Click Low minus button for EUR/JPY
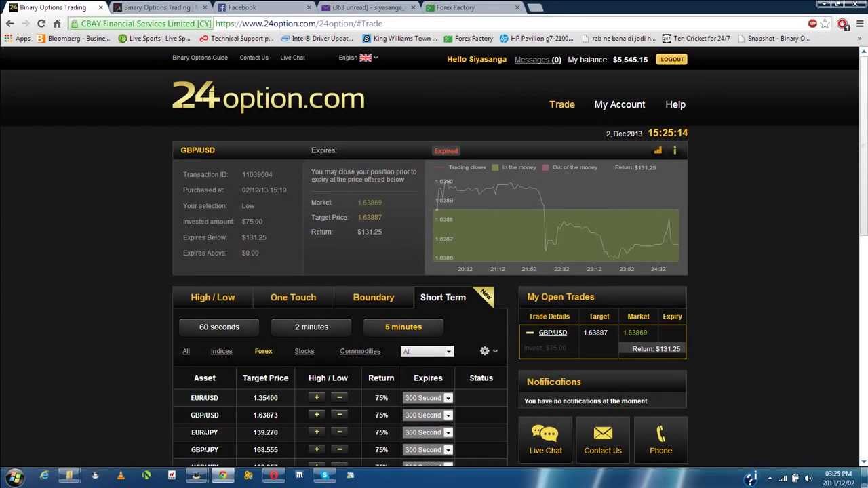868x488 pixels. [339, 432]
